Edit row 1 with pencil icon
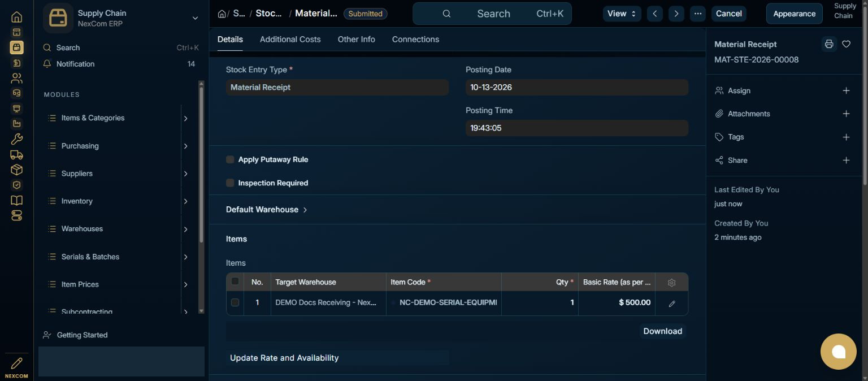The image size is (868, 381). [671, 304]
